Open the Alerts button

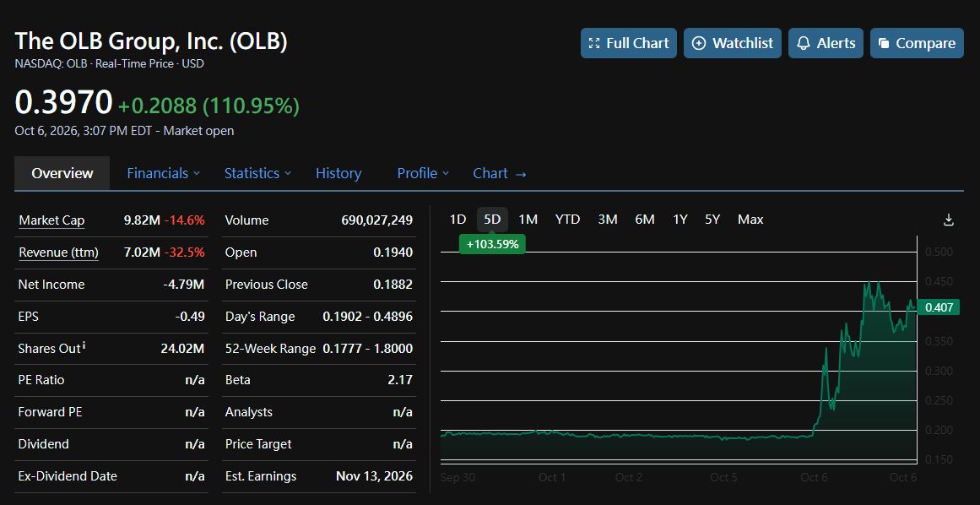tap(826, 43)
